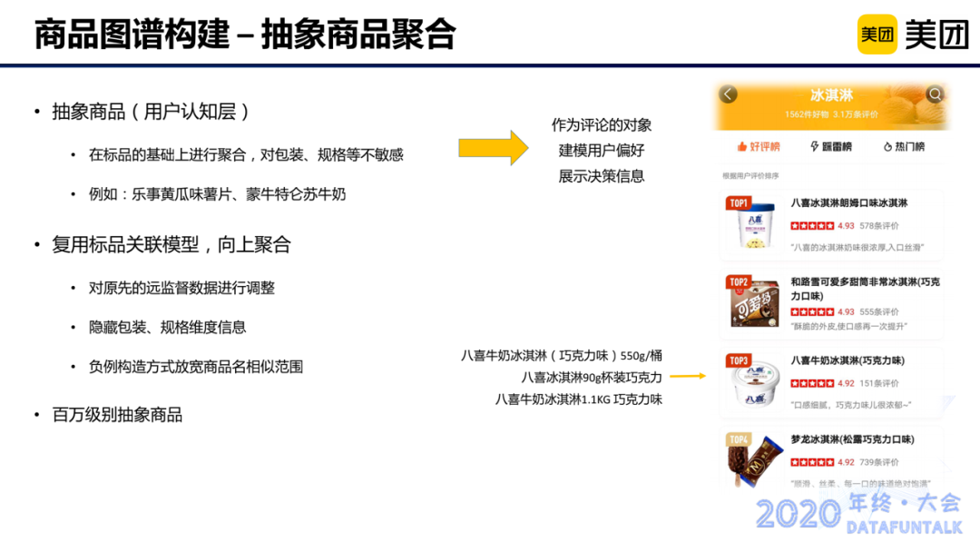
Task: Click the text 对原先的远监督数据进行调整
Action: point(181,288)
